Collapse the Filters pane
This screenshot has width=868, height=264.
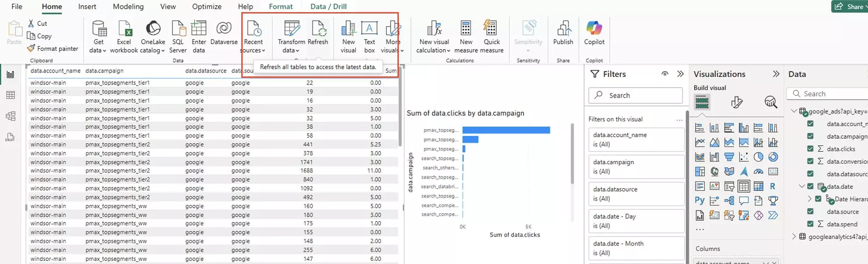(x=680, y=74)
